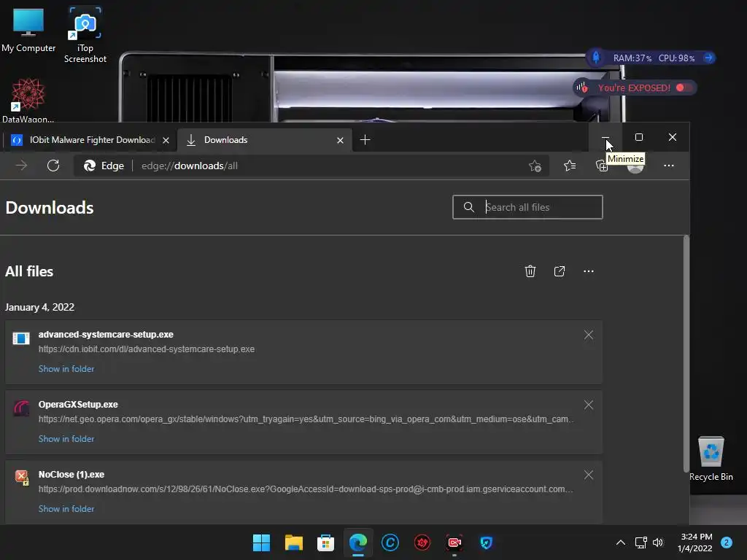Open Microsoft Store from taskbar

click(325, 542)
